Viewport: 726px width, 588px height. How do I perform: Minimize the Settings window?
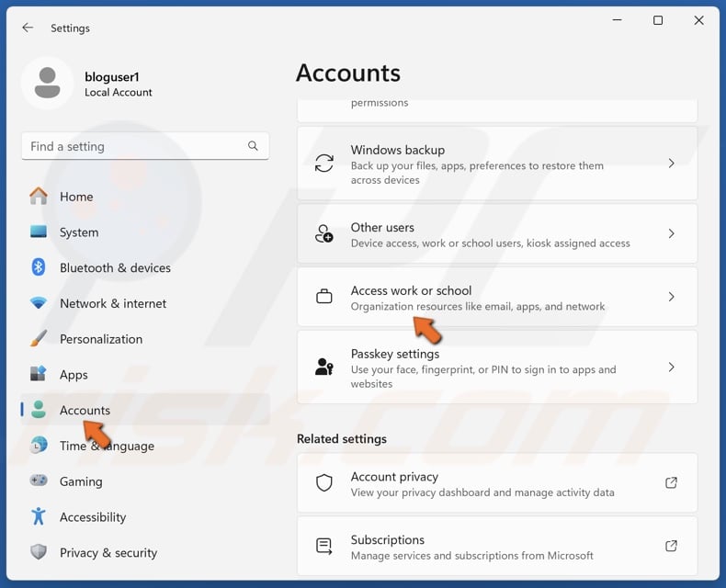[x=618, y=20]
